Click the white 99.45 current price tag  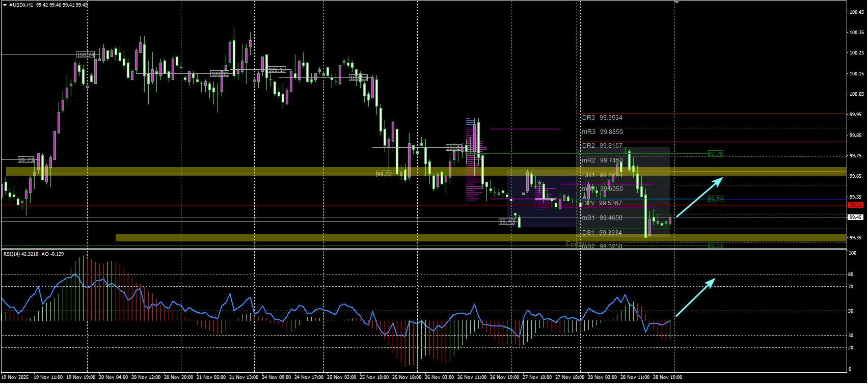855,217
